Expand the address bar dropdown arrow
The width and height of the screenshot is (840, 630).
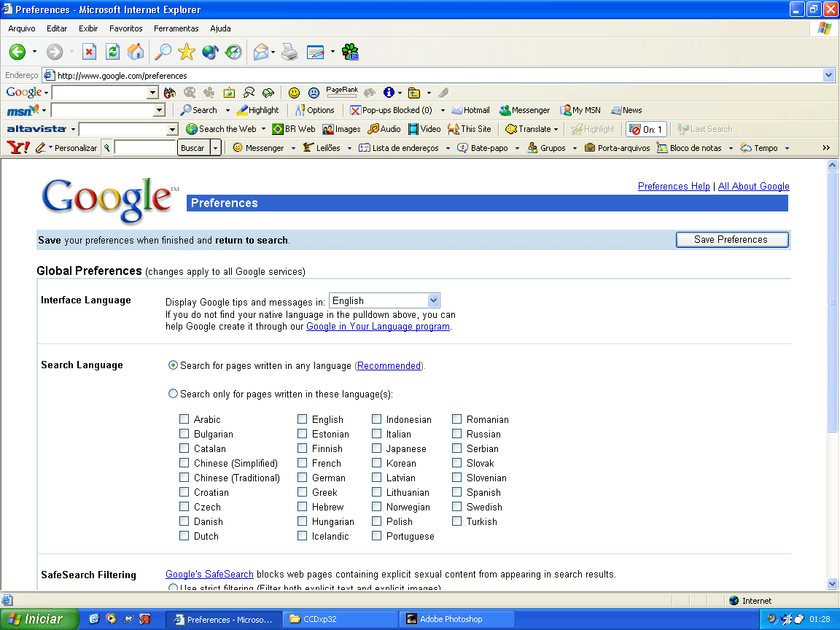[x=829, y=75]
